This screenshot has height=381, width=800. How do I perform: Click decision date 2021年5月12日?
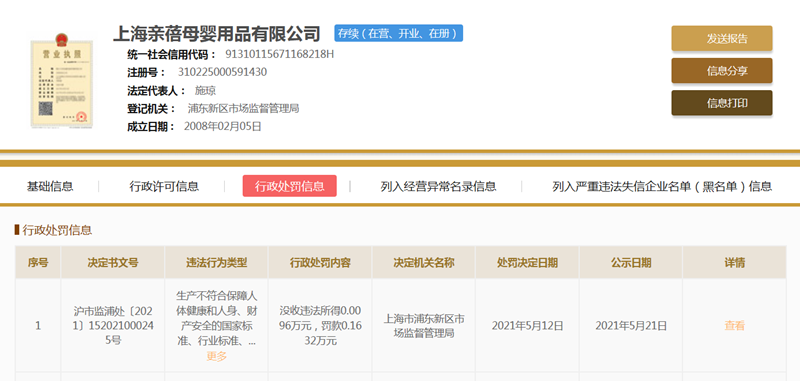pos(527,325)
